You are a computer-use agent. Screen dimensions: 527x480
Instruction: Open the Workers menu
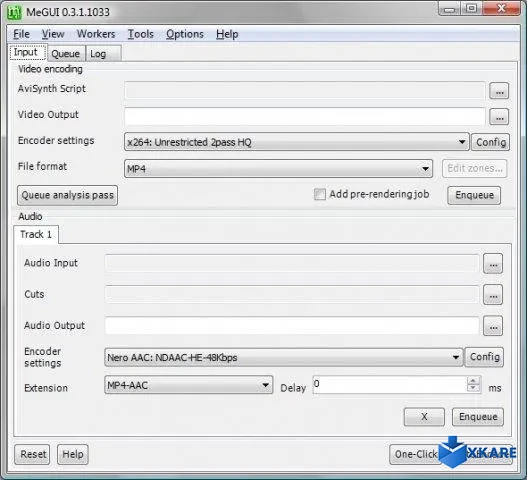click(x=96, y=34)
